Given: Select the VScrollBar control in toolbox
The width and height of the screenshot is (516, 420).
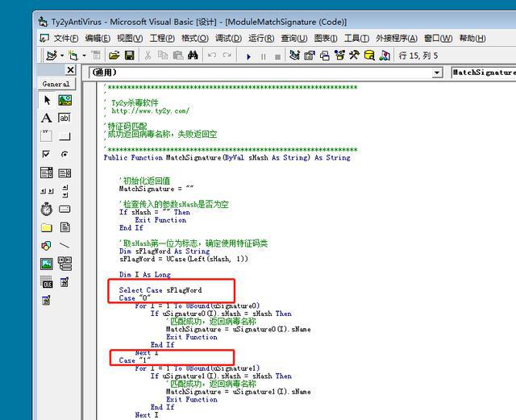Looking at the screenshot, I should click(65, 191).
